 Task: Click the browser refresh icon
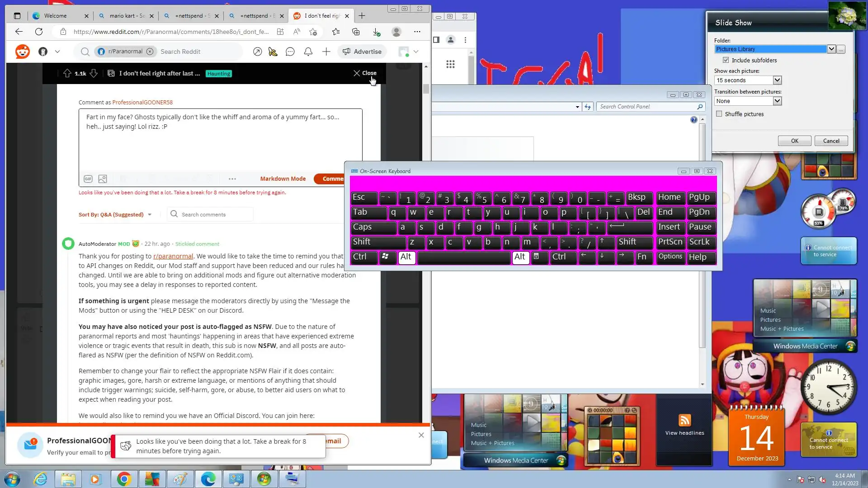point(39,32)
